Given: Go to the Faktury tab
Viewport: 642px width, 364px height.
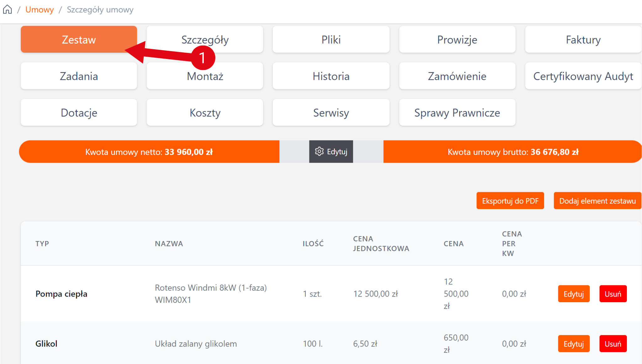Looking at the screenshot, I should (583, 40).
